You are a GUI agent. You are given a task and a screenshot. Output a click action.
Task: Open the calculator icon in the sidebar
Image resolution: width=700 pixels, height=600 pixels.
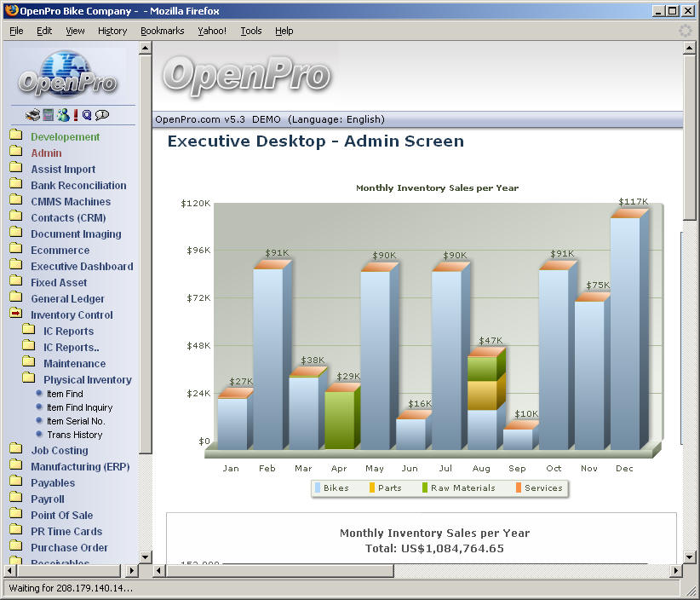click(49, 115)
